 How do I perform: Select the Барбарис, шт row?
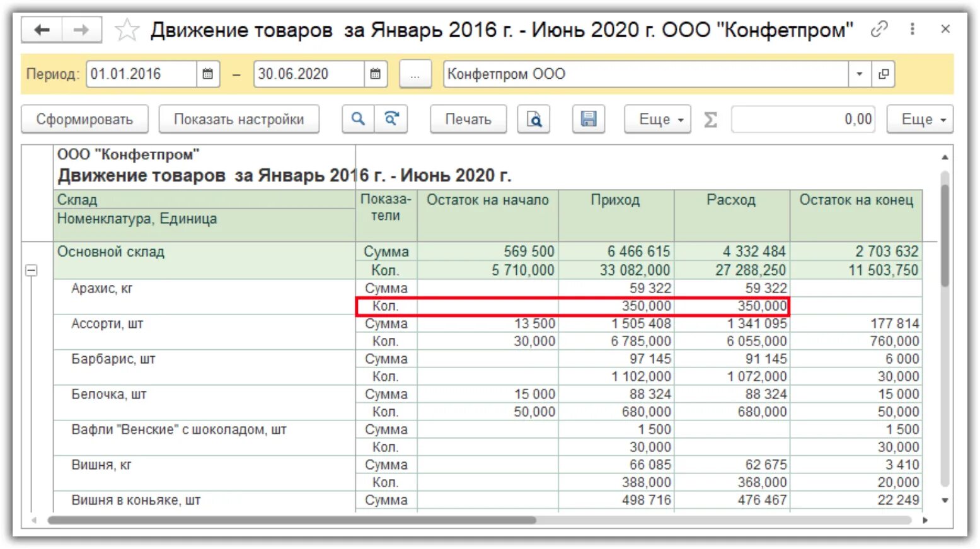[x=204, y=367]
